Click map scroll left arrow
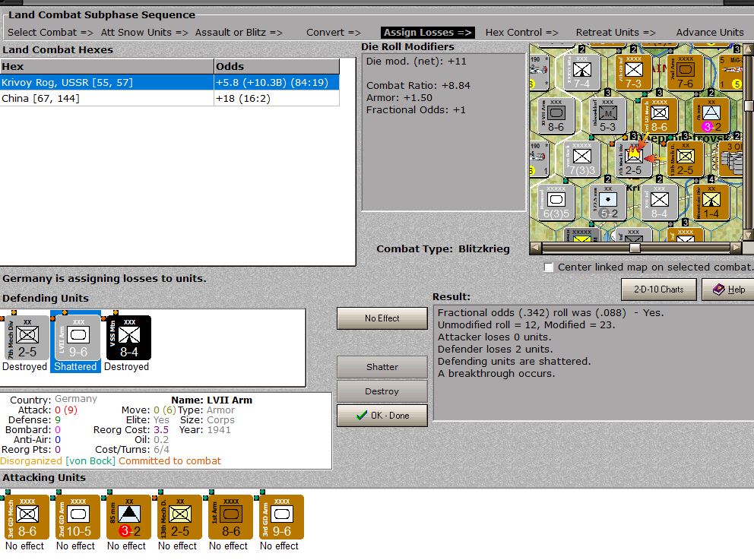Screen dimensions: 754x560 [534, 248]
